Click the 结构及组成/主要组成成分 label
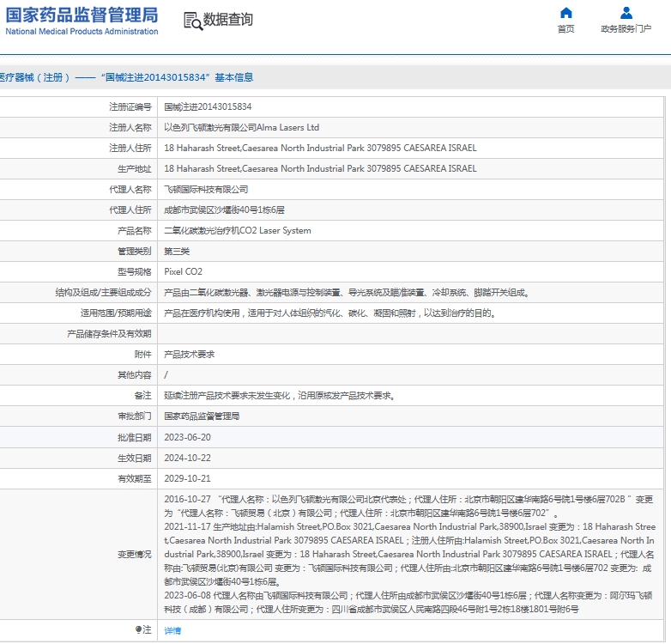The image size is (671, 644). pos(103,293)
